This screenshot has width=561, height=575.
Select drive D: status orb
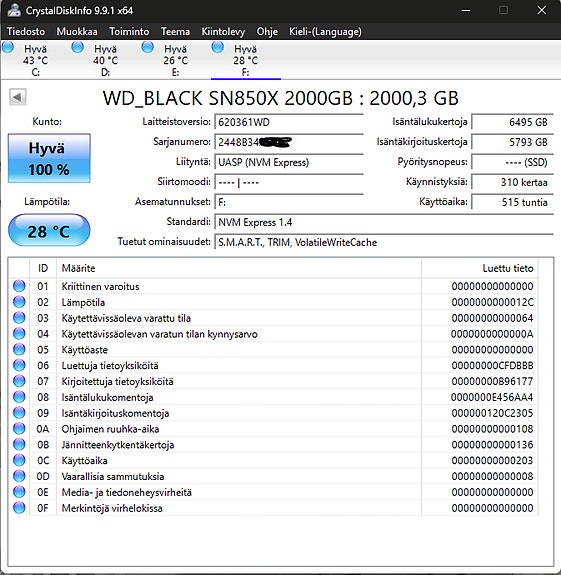[78, 47]
